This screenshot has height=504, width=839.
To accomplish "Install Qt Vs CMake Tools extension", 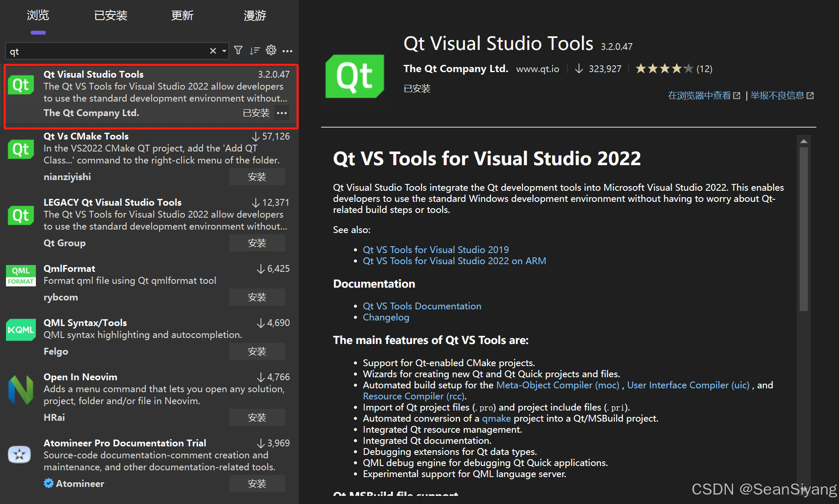I will tap(257, 177).
